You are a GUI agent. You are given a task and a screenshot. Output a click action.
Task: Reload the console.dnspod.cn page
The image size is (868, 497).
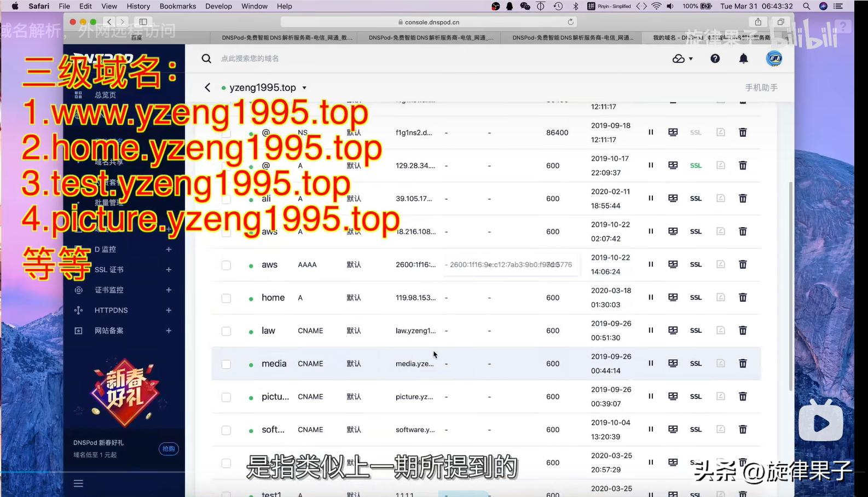(x=571, y=22)
